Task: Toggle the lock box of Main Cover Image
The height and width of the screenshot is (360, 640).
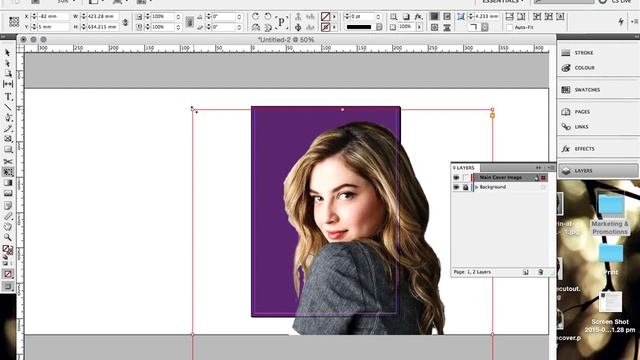Action: (465, 178)
